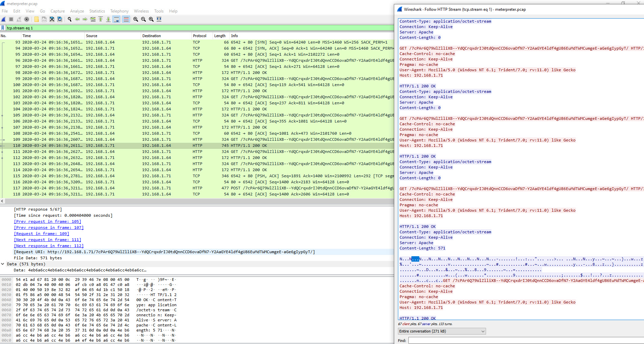Click the packet list scroll left arrow
Screen dimensions: 644x344
click(x=2, y=201)
